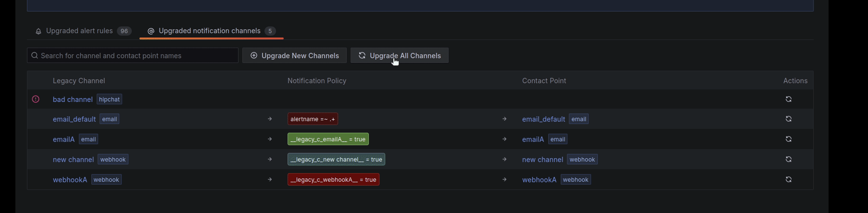
Task: Click the alertname =~ .+ policy label
Action: click(x=313, y=119)
